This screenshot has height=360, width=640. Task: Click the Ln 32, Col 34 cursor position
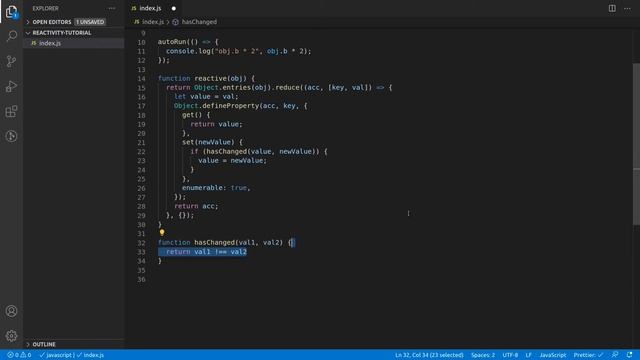pos(429,355)
